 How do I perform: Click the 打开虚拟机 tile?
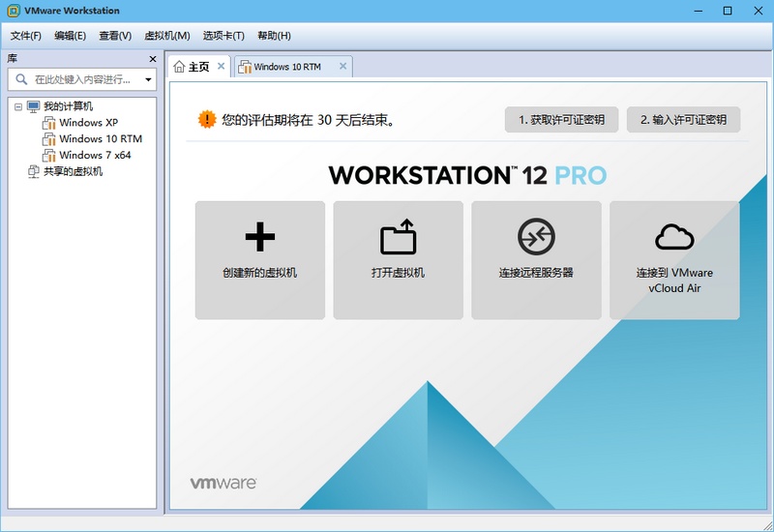pos(398,260)
